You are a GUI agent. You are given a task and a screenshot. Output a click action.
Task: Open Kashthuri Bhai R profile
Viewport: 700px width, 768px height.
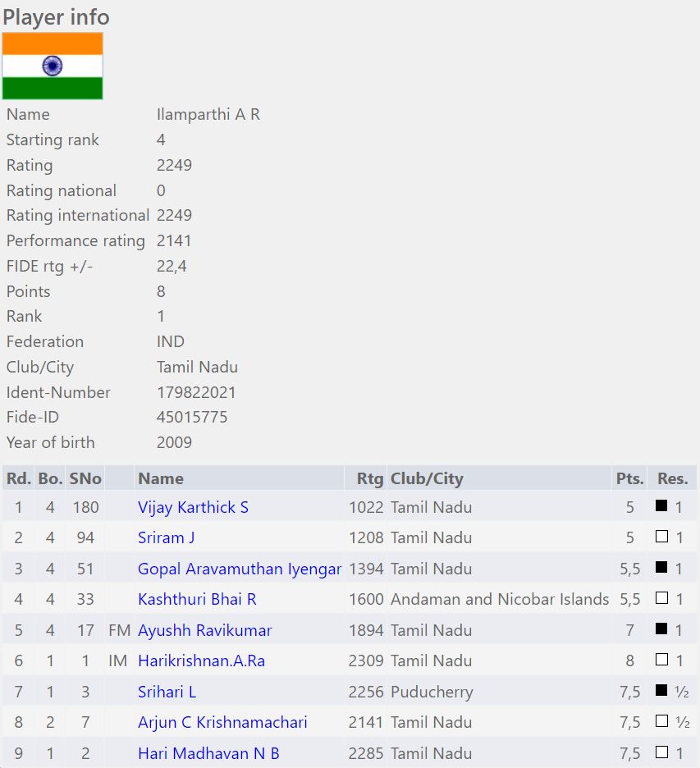click(197, 599)
